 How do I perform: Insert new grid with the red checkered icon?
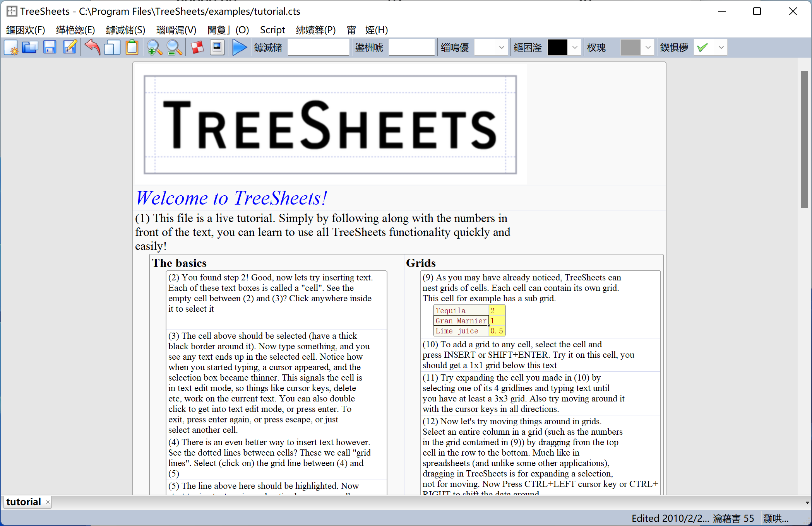pos(197,48)
